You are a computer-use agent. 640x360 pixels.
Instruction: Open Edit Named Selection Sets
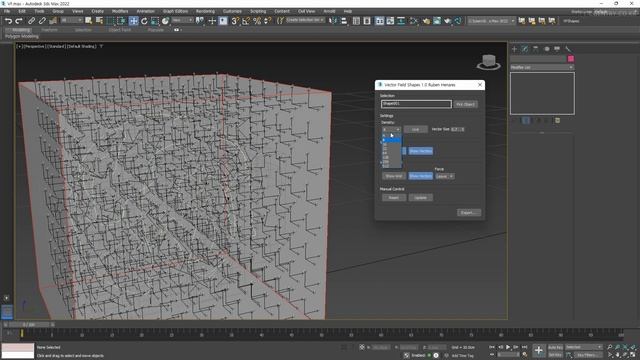280,21
